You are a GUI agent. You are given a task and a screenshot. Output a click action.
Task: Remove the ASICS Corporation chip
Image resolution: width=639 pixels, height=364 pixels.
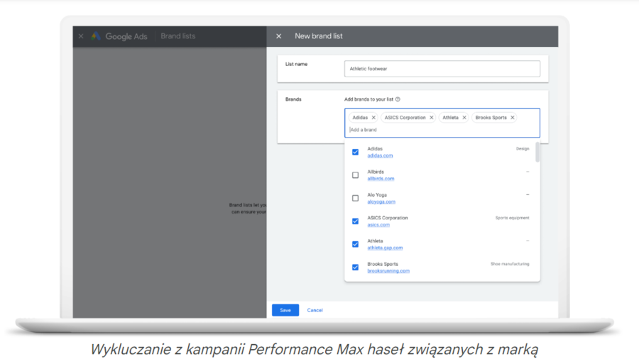pos(431,118)
